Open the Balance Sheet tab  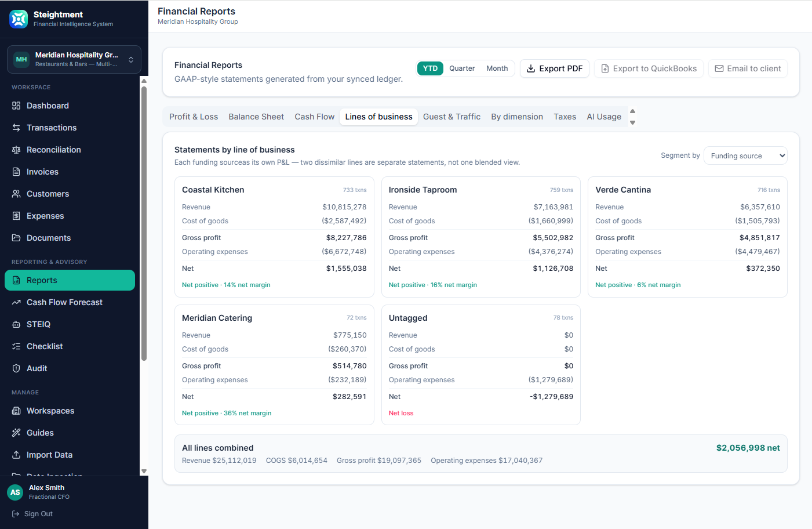(256, 117)
